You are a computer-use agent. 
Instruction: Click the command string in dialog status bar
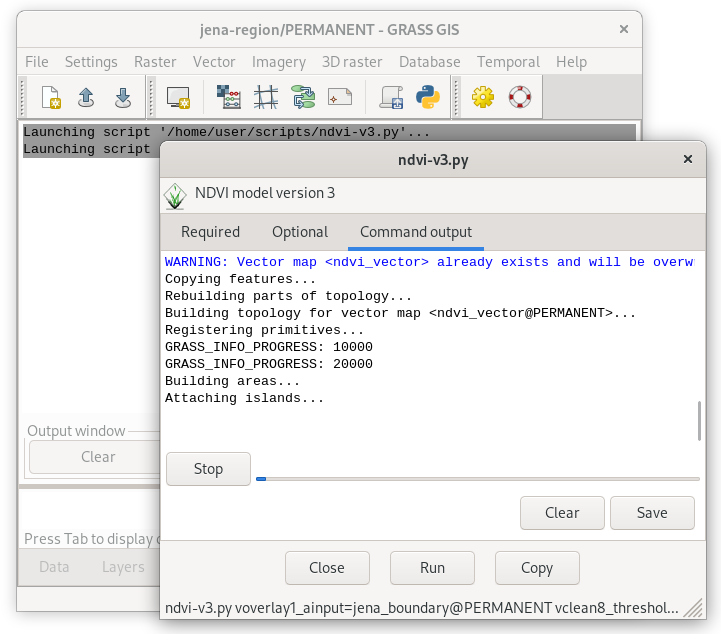422,608
